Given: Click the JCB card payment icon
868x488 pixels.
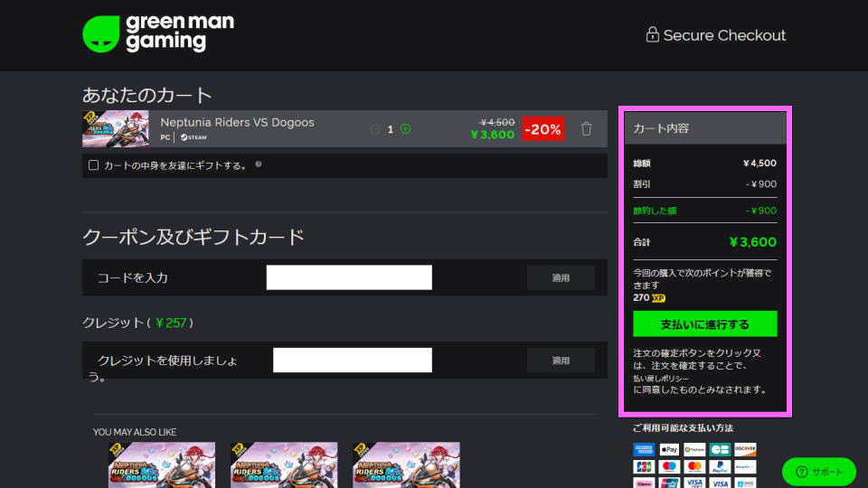Looking at the screenshot, I should click(643, 467).
